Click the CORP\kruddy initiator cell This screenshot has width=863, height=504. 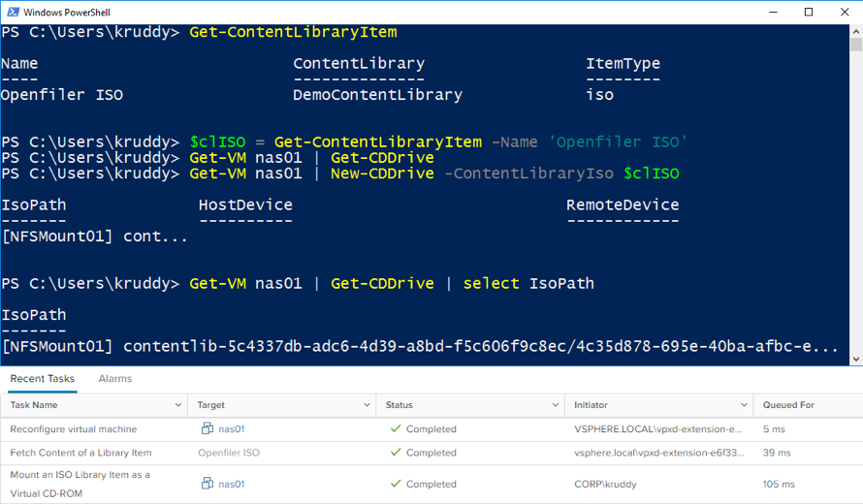point(605,484)
